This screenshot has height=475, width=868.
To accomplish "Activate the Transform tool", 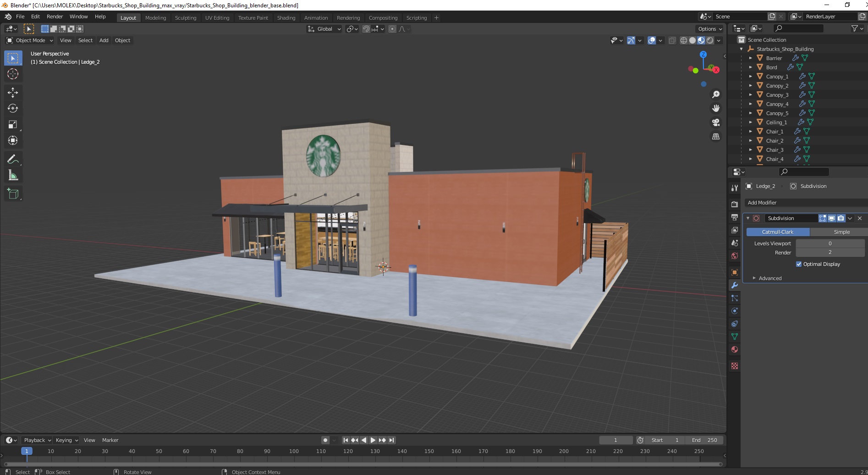I will [x=13, y=141].
